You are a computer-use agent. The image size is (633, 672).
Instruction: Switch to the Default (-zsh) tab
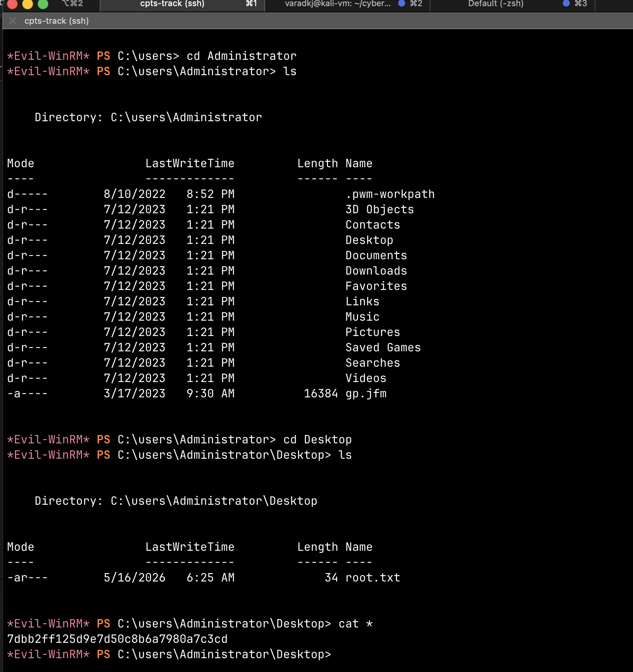(x=512, y=4)
